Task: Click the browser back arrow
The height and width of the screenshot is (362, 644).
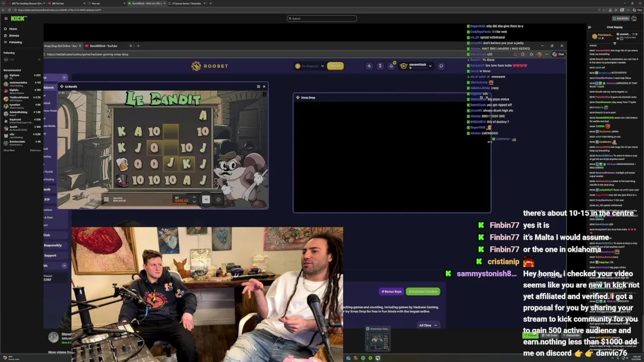Action: pos(4,10)
